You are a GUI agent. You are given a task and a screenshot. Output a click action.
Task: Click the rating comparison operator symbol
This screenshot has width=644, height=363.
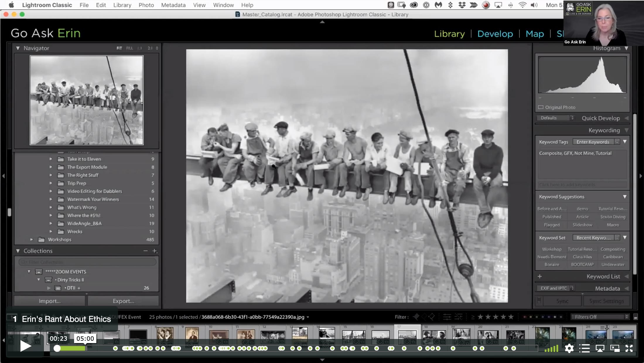click(473, 317)
